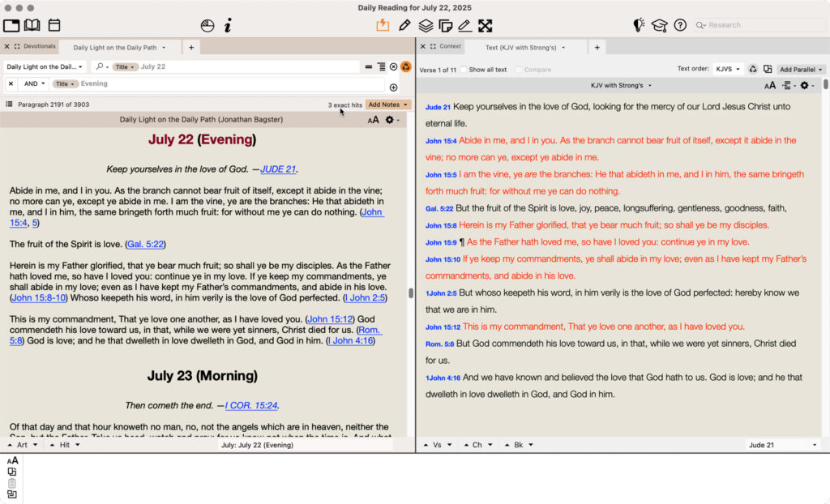Tick the Compare checkbox

pos(519,70)
